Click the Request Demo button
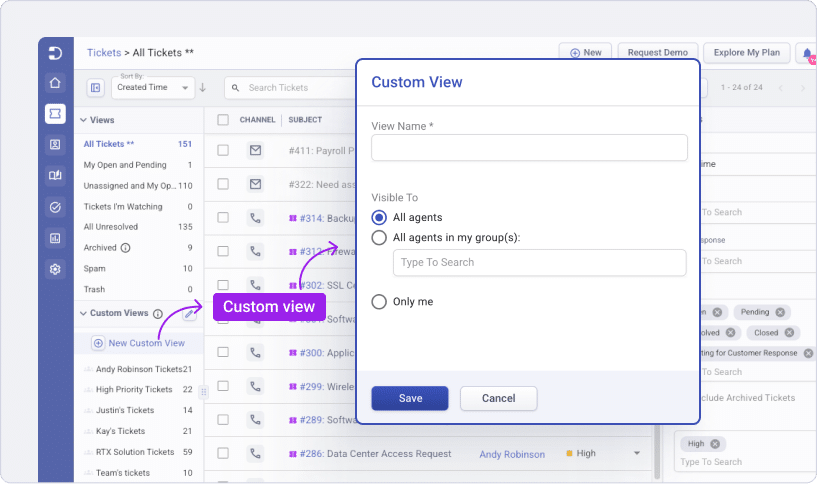Image resolution: width=817 pixels, height=484 pixels. [x=658, y=53]
